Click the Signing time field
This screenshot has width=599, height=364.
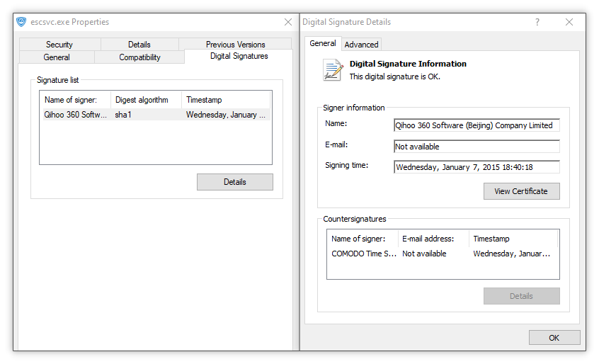pyautogui.click(x=477, y=167)
